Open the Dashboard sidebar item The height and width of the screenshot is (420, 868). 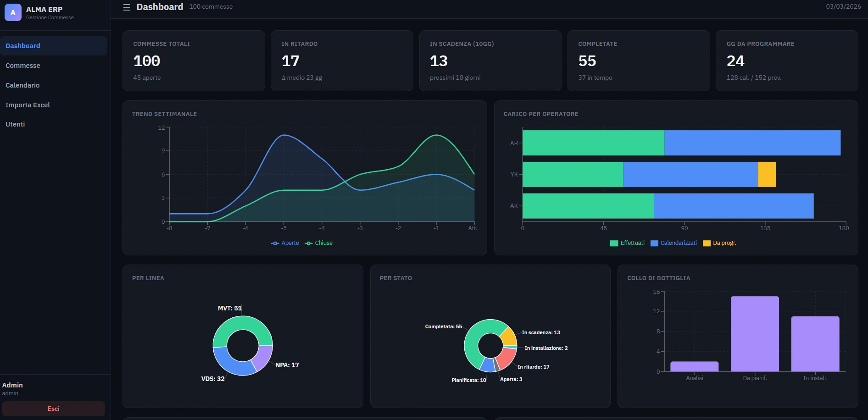54,46
